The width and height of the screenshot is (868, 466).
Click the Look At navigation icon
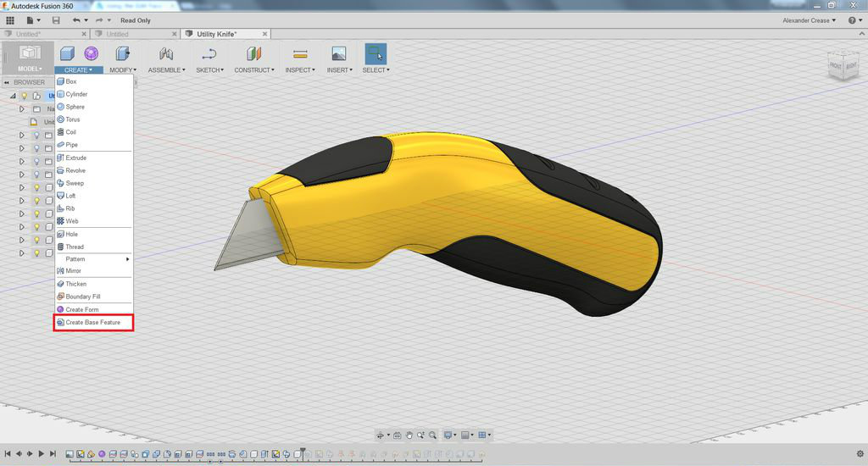pyautogui.click(x=398, y=435)
